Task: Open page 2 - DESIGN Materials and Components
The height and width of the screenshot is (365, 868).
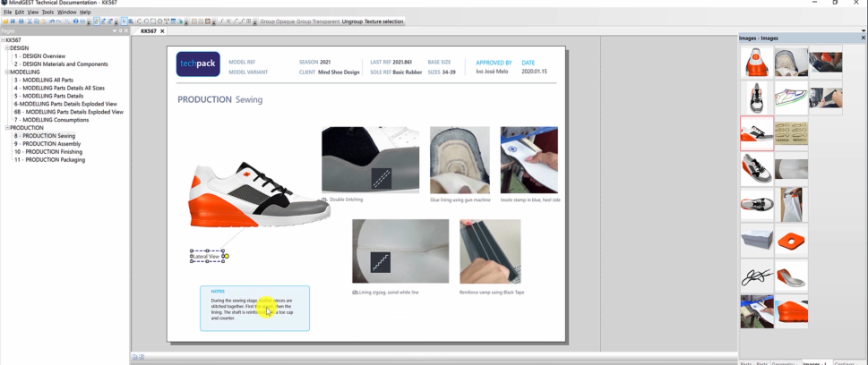Action: click(61, 64)
